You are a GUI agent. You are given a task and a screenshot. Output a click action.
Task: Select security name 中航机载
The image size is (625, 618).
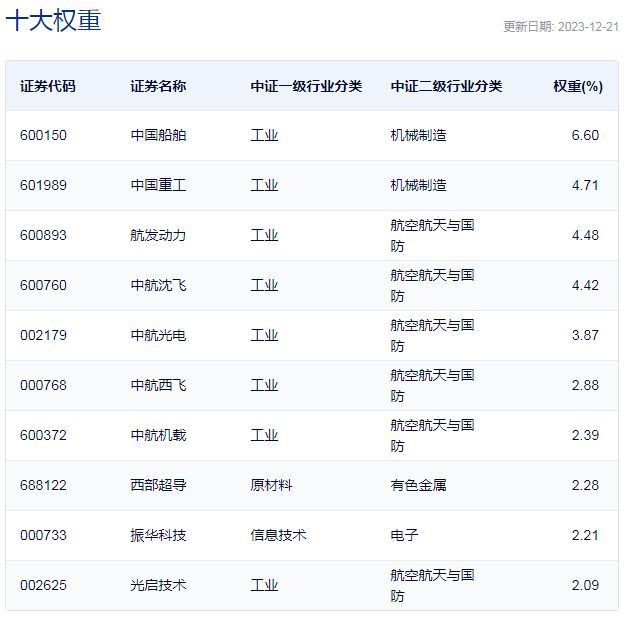[158, 435]
